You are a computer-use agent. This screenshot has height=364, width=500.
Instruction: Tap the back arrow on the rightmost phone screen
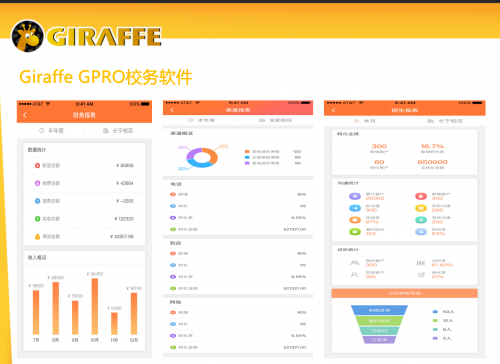point(333,110)
